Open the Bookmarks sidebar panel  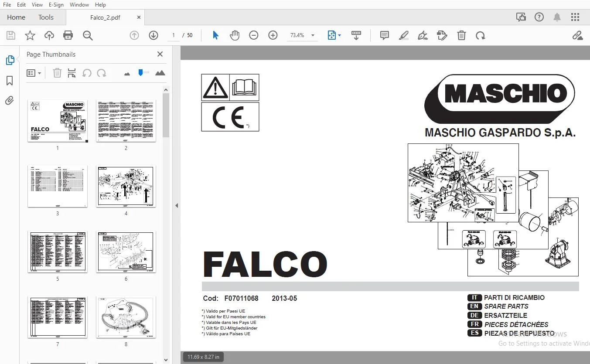tap(10, 81)
